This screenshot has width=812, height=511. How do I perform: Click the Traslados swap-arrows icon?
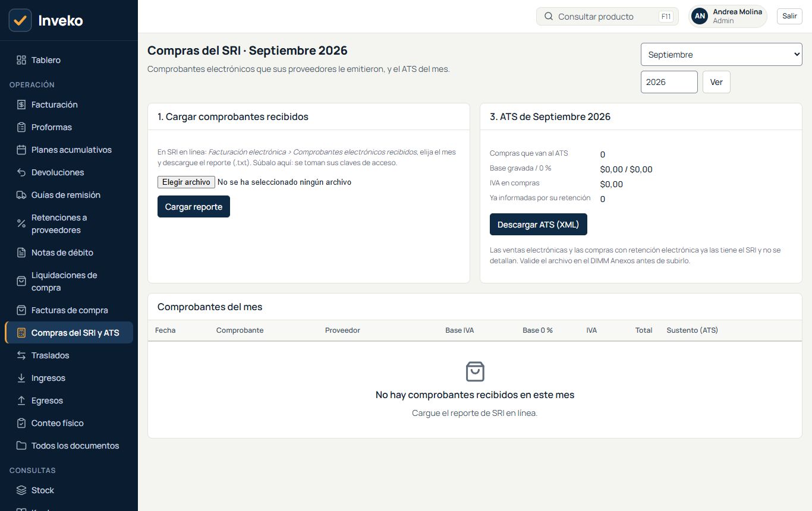point(21,355)
